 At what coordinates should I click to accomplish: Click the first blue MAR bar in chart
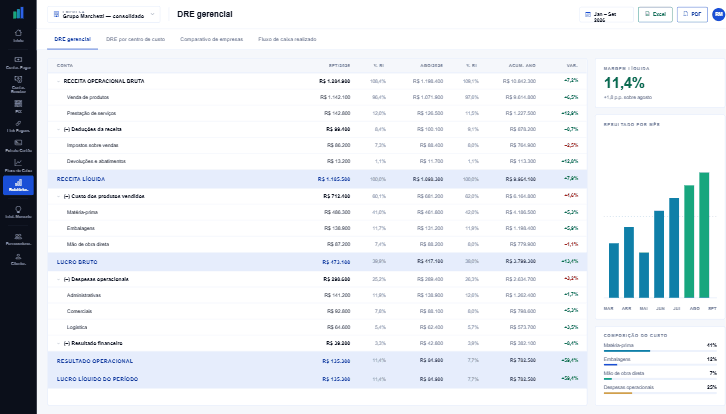tap(613, 270)
